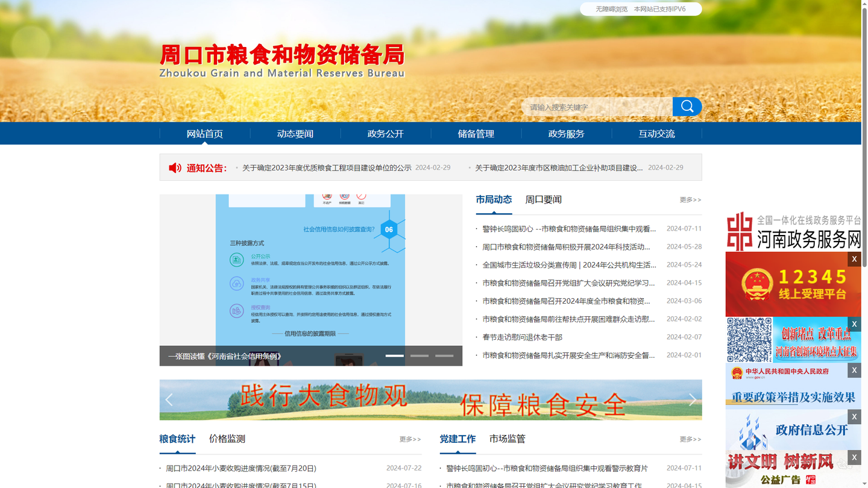Viewport: 868px width, 488px height.
Task: Open the 河南政务服务网 logo banner
Action: pyautogui.click(x=793, y=231)
